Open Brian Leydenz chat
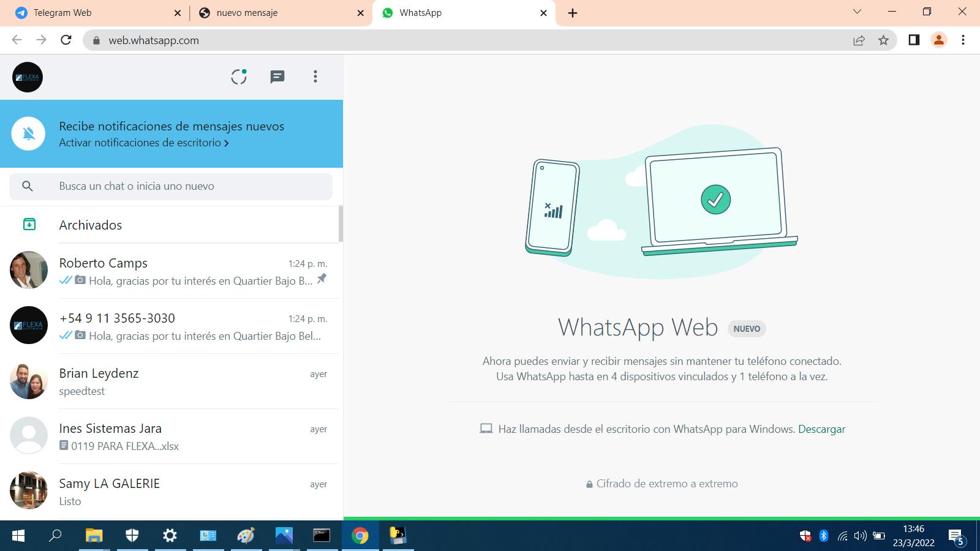 [169, 381]
